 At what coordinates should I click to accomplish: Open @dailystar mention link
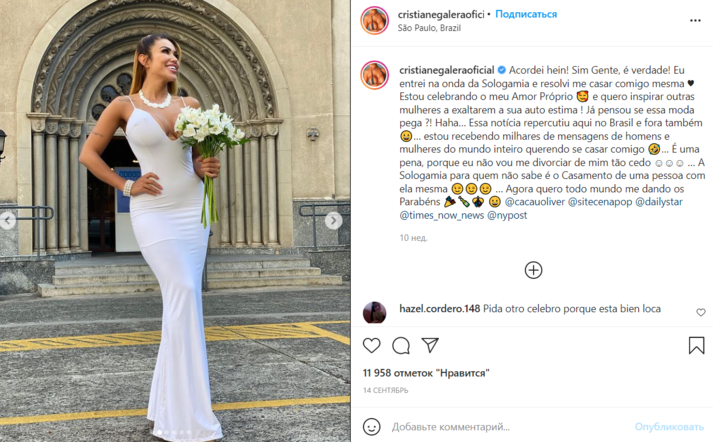tap(659, 201)
